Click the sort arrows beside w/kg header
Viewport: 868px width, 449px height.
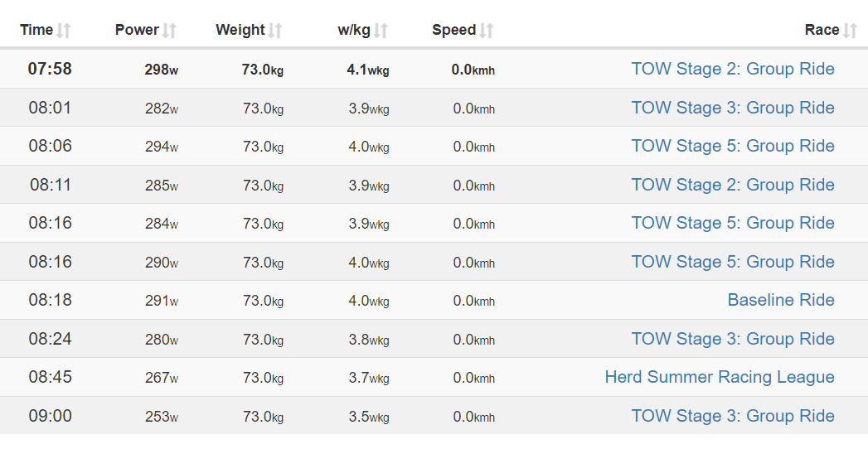point(381,31)
